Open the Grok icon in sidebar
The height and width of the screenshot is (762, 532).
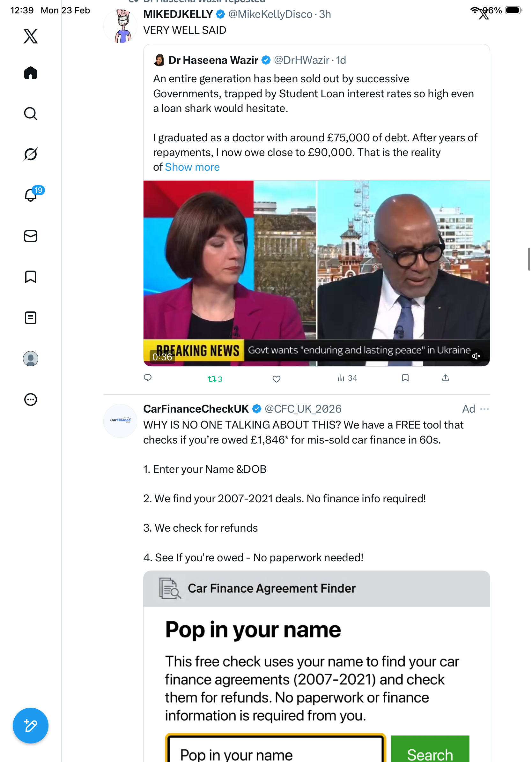pyautogui.click(x=31, y=154)
